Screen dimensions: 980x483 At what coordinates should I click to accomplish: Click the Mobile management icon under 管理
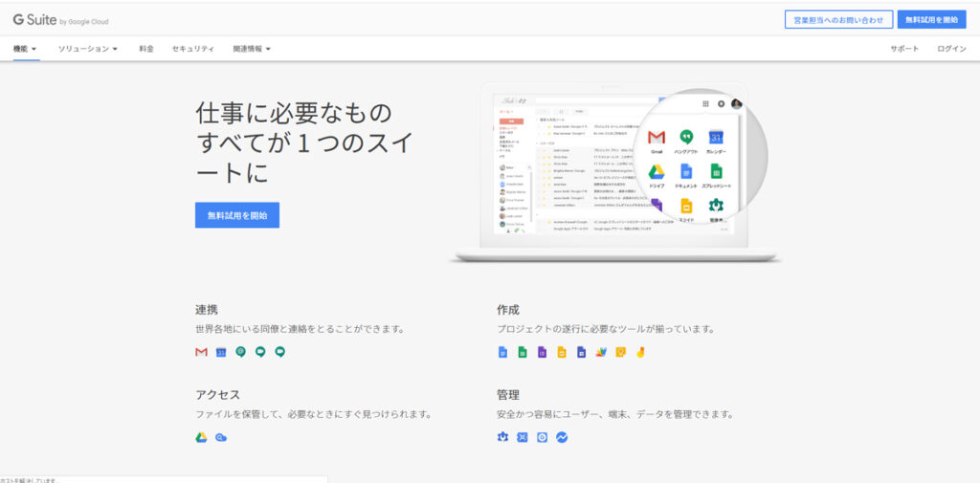click(542, 438)
